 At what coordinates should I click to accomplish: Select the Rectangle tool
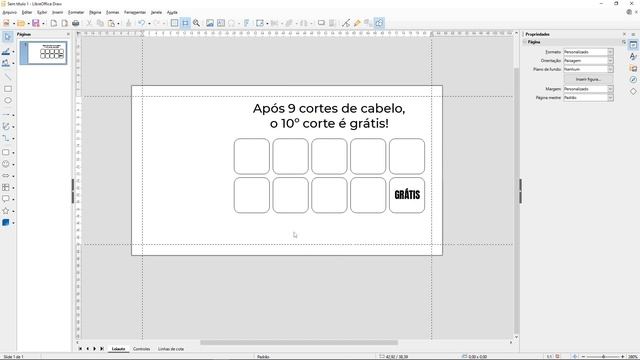7,89
